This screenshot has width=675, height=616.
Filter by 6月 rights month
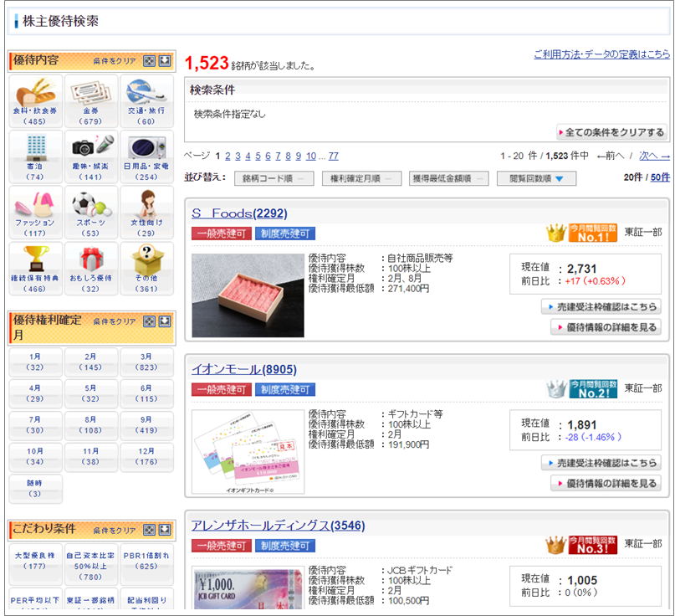(146, 393)
